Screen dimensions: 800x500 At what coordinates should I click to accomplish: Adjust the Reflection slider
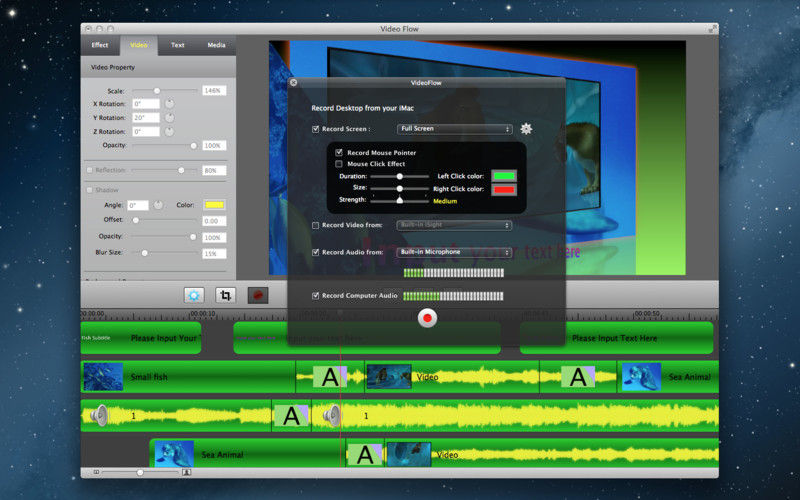[x=165, y=170]
